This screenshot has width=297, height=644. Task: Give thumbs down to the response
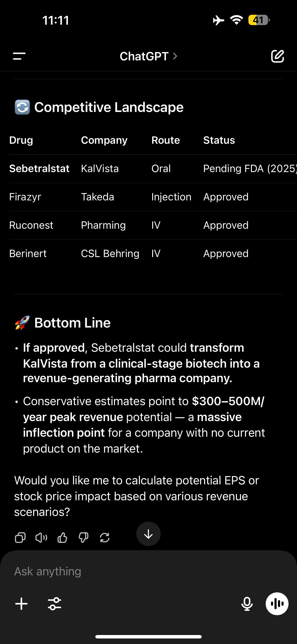pos(84,538)
